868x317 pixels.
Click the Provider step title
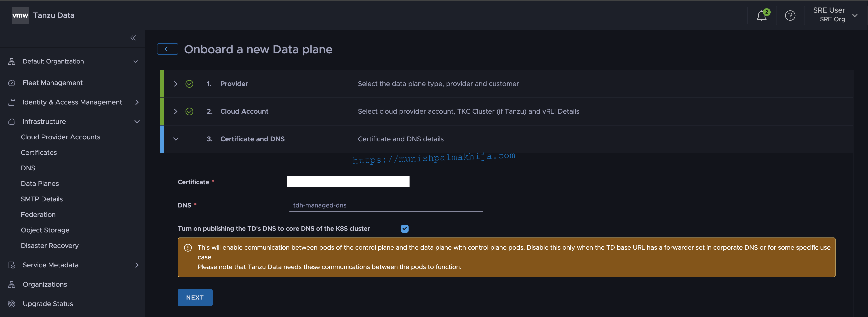coord(234,84)
